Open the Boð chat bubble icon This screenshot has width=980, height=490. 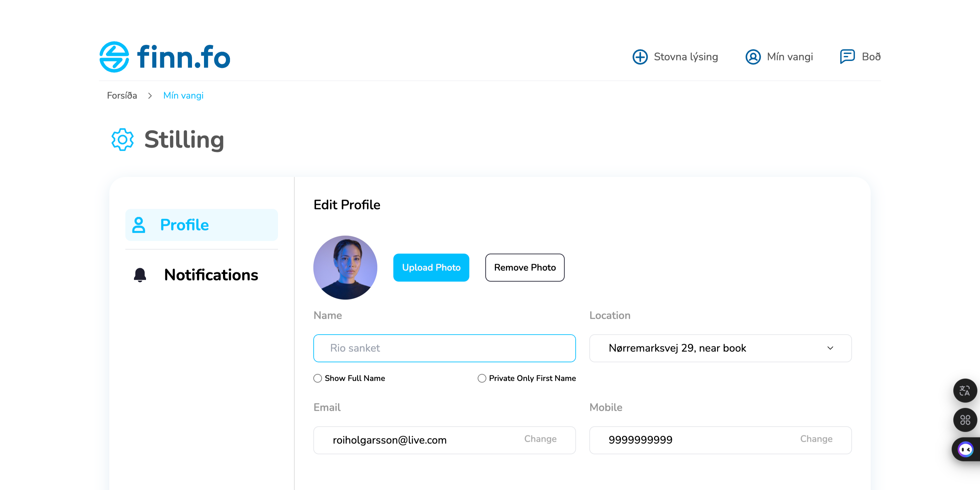pyautogui.click(x=847, y=57)
